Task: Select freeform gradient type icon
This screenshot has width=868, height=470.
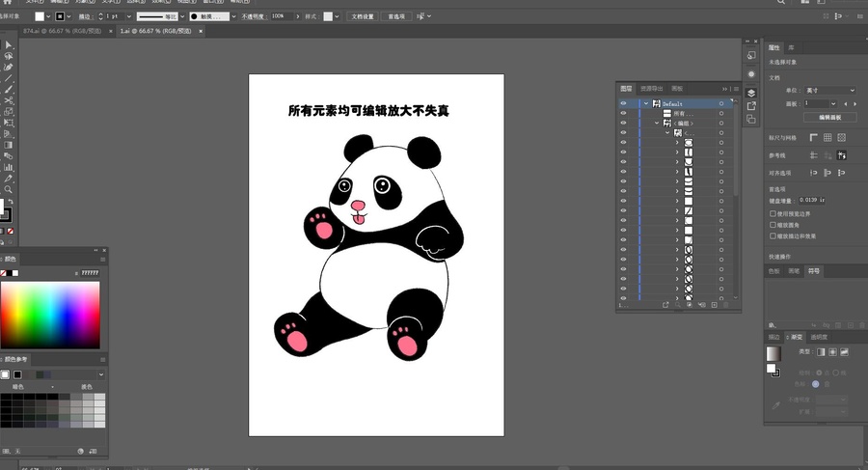Action: pos(844,352)
